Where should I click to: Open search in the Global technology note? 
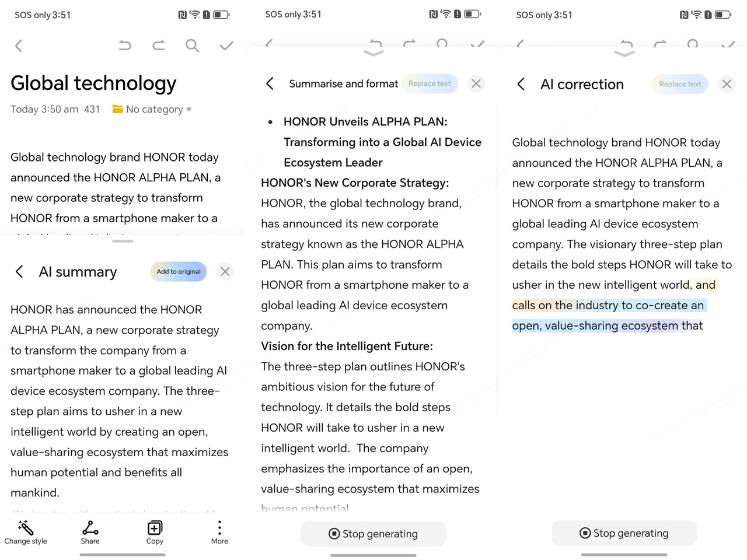tap(193, 45)
